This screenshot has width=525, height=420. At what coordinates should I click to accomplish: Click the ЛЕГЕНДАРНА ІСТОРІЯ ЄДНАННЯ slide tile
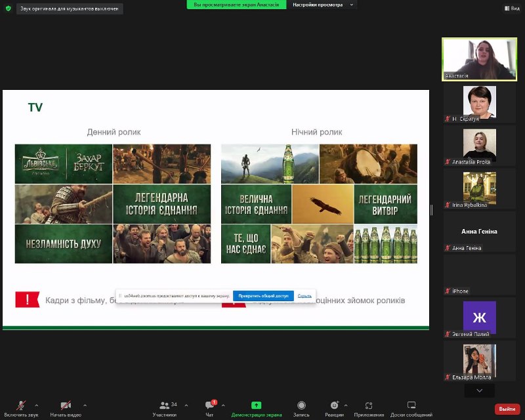pyautogui.click(x=161, y=204)
